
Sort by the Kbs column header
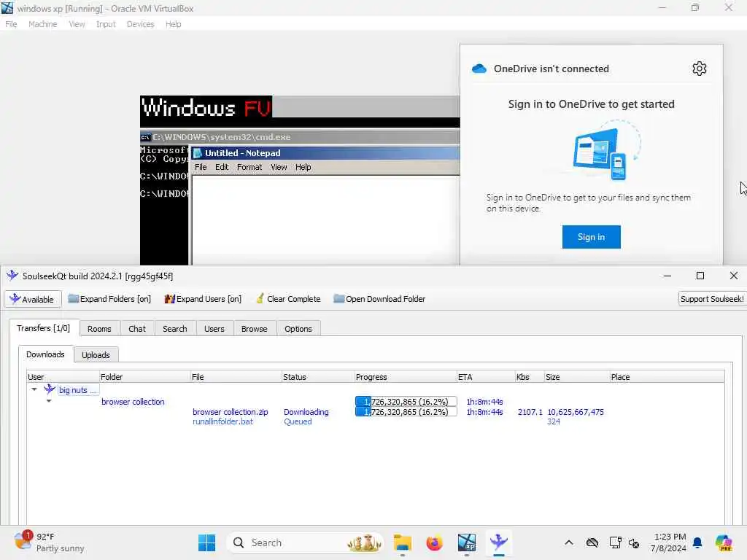click(x=530, y=377)
